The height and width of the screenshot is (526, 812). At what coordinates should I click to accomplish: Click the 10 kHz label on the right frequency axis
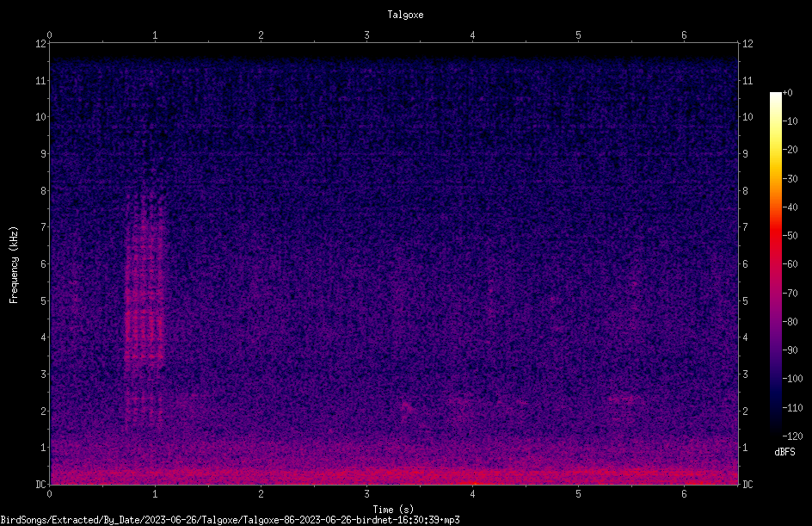click(x=747, y=117)
